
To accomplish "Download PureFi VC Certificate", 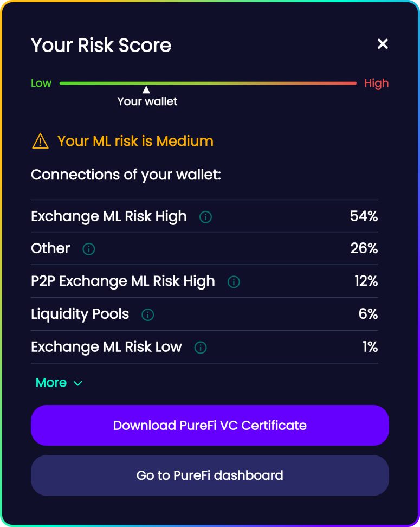I will point(210,426).
